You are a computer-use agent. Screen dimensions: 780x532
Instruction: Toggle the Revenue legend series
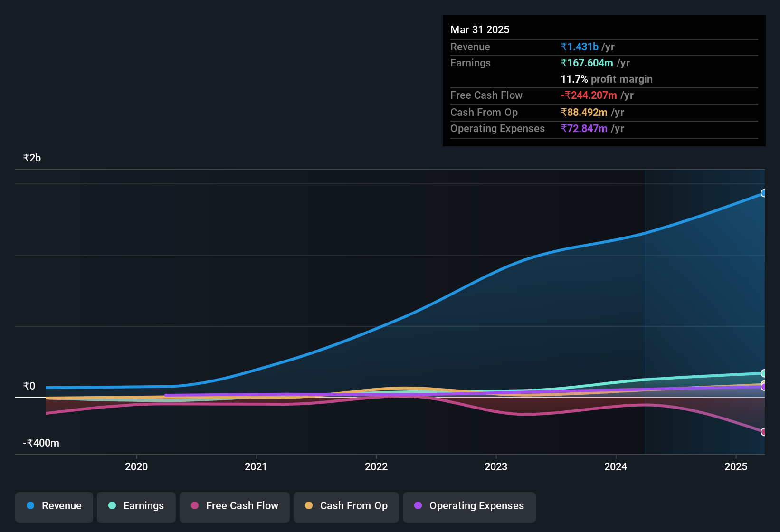tap(54, 506)
